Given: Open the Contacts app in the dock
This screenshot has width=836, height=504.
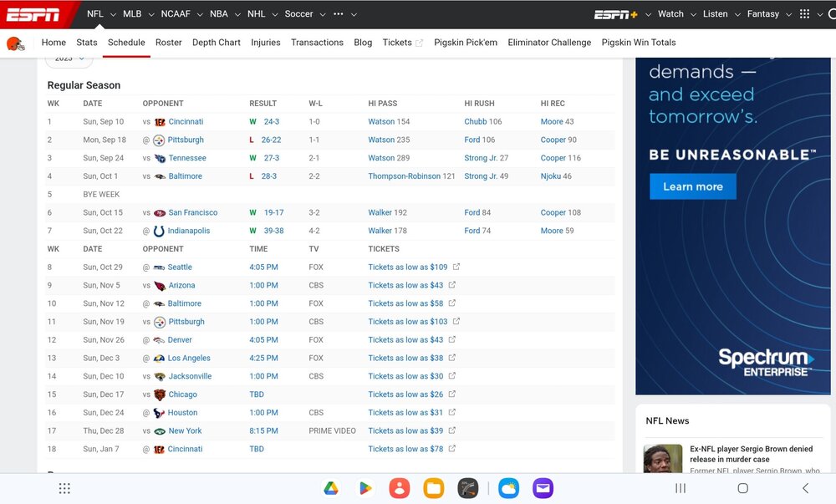Looking at the screenshot, I should (400, 488).
